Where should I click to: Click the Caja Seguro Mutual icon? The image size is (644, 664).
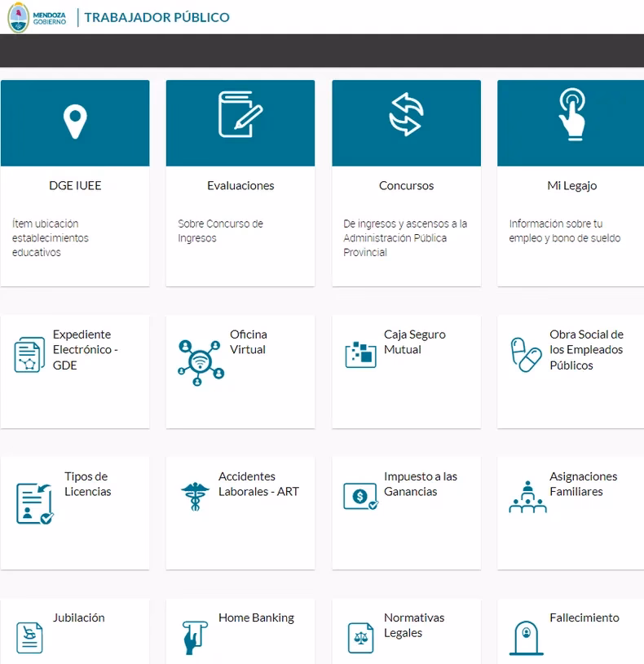[x=360, y=355]
